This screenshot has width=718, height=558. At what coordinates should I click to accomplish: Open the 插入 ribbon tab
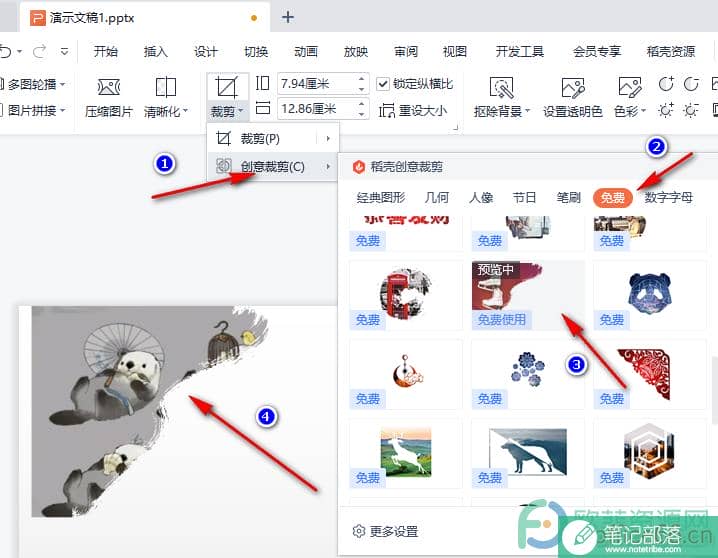[156, 51]
